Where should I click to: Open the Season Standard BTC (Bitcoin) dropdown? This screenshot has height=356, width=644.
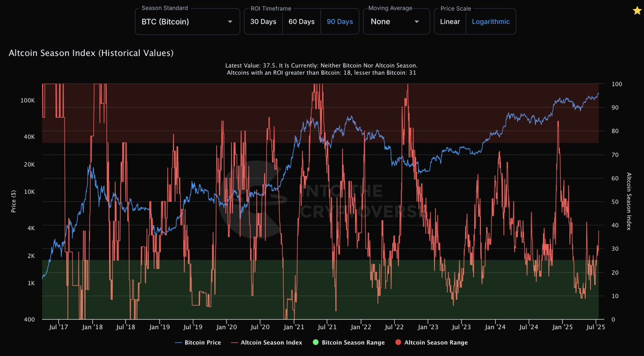tap(187, 22)
